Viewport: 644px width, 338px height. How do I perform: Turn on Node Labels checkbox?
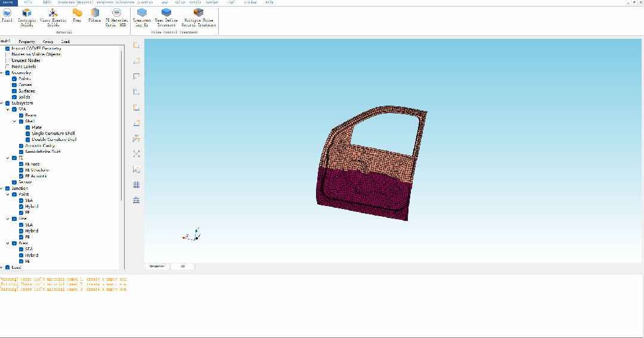[x=7, y=66]
